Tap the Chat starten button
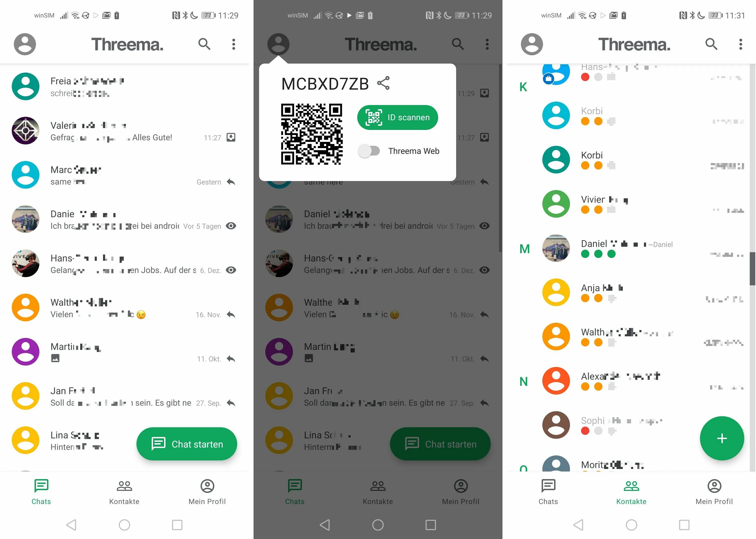Screen dimensions: 756x539 (x=187, y=444)
